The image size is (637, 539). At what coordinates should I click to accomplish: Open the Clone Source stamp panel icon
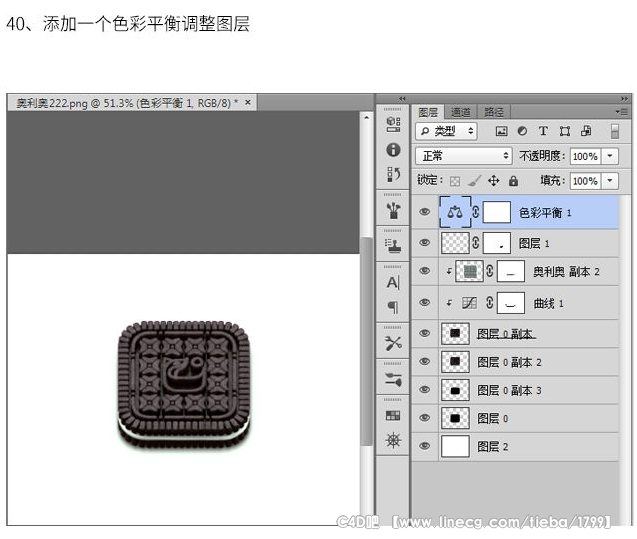click(x=393, y=245)
